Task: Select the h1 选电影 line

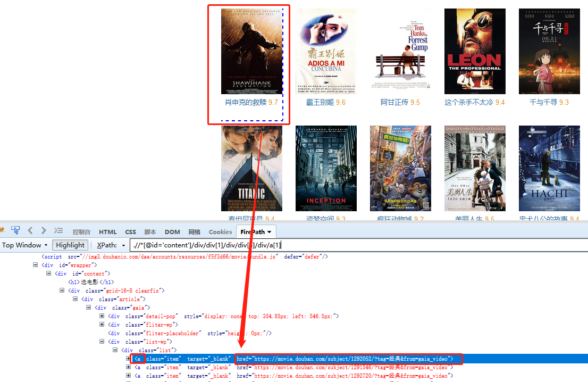Action: [91, 282]
